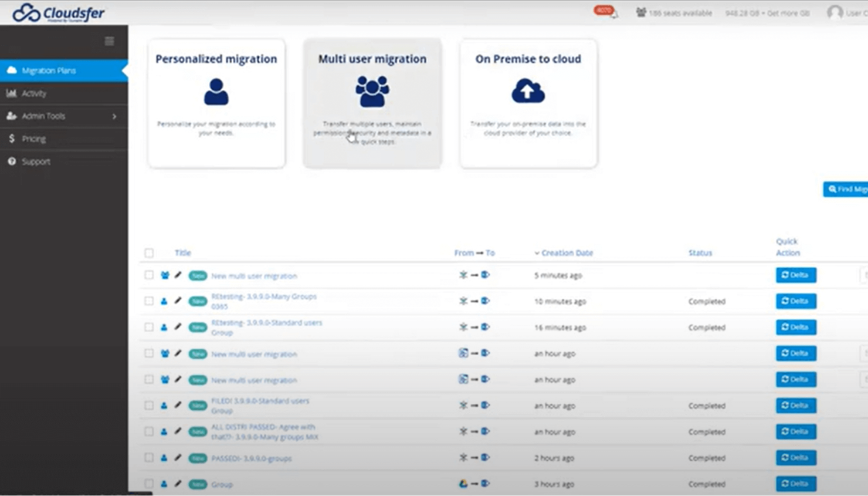The image size is (868, 496).
Task: Edit the PASSED!- 3.9.9.0-groups plan pencil icon
Action: tap(178, 458)
